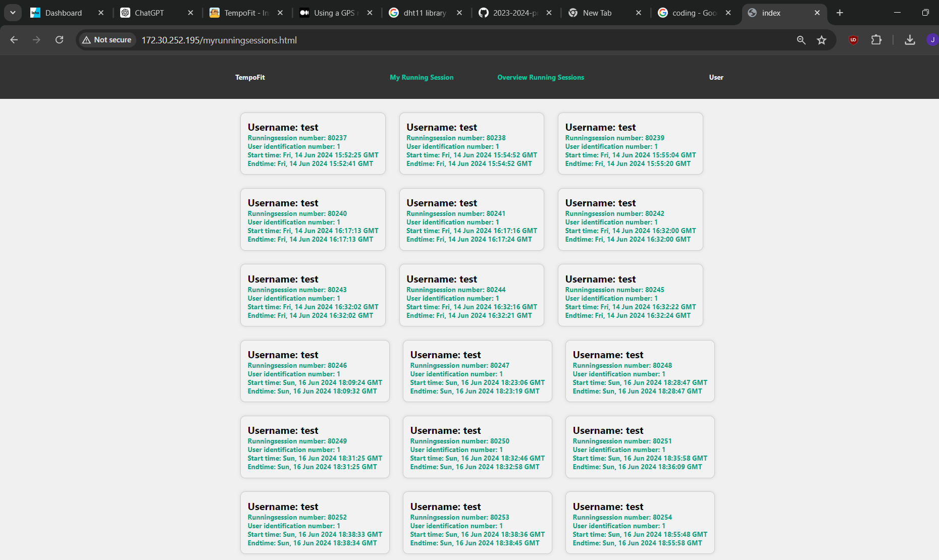Screen dimensions: 939x560
Task: Close the Using a GPS tab
Action: pyautogui.click(x=370, y=13)
